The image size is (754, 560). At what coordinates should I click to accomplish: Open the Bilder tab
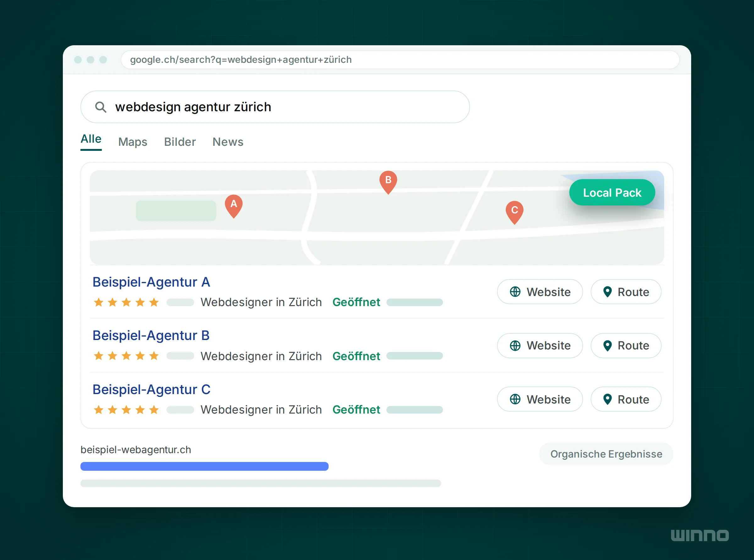[180, 142]
